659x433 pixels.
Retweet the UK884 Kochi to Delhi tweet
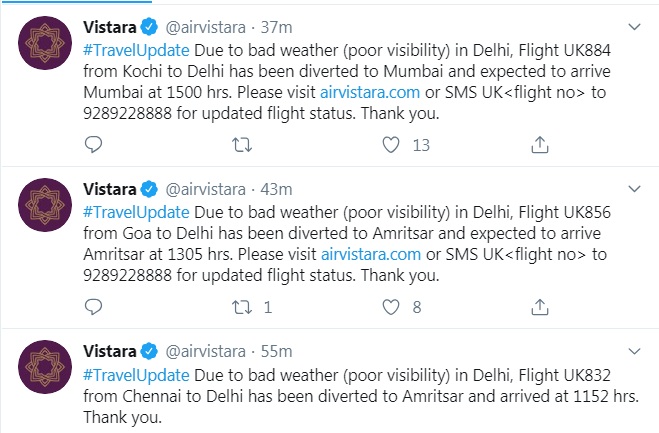242,145
